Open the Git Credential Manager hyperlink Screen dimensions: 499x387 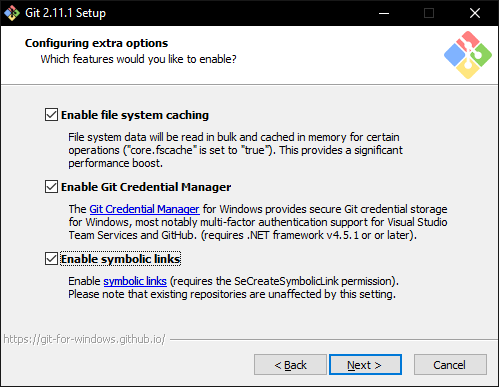[x=144, y=209]
